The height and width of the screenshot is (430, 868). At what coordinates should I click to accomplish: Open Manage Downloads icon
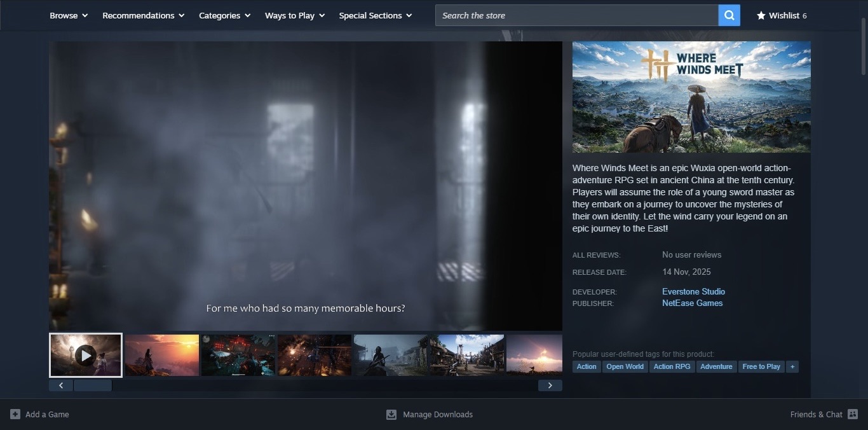point(391,415)
